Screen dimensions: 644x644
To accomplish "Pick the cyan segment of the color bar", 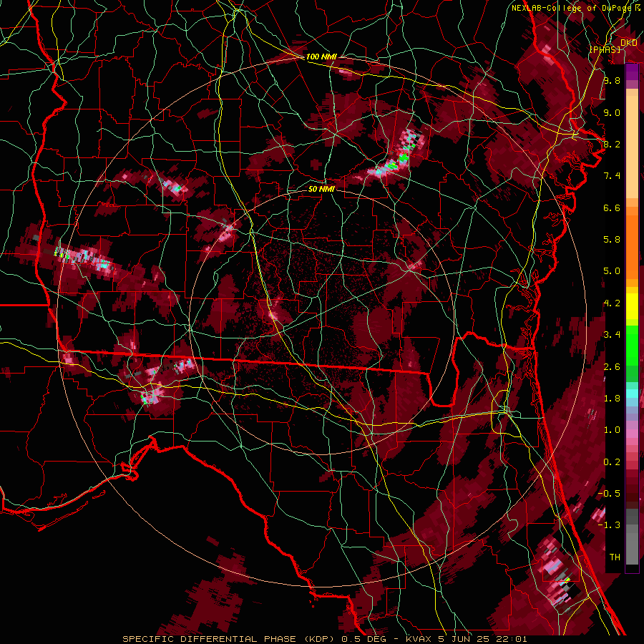I will pyautogui.click(x=632, y=393).
